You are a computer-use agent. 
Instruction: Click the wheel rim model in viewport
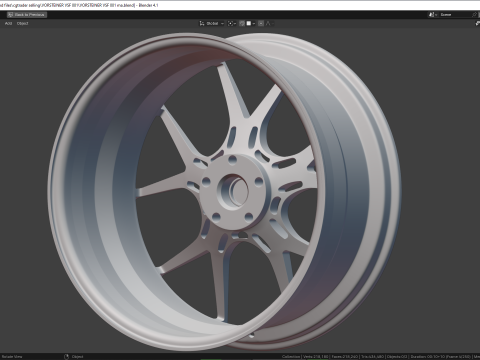click(x=225, y=192)
